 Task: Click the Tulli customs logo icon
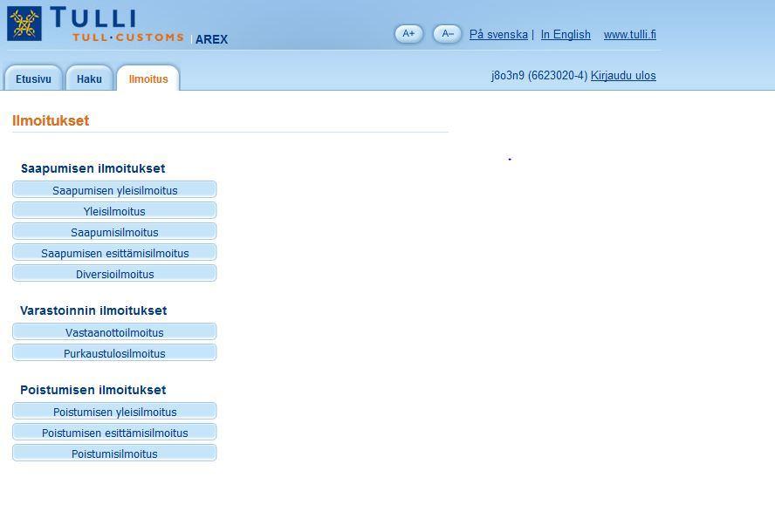24,24
